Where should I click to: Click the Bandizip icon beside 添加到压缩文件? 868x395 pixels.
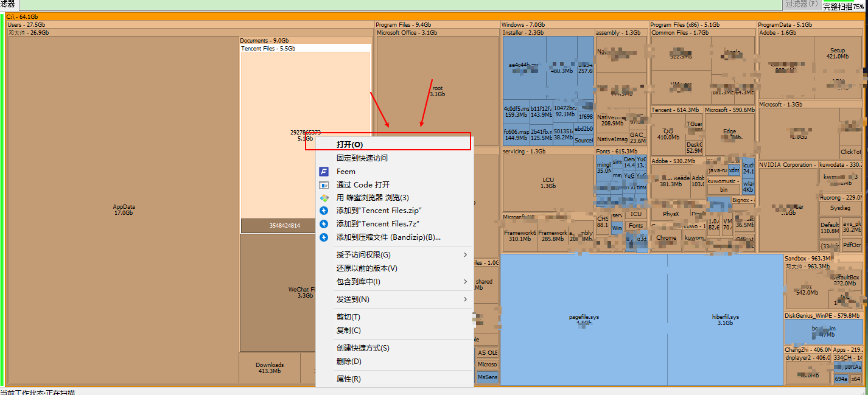pos(324,237)
